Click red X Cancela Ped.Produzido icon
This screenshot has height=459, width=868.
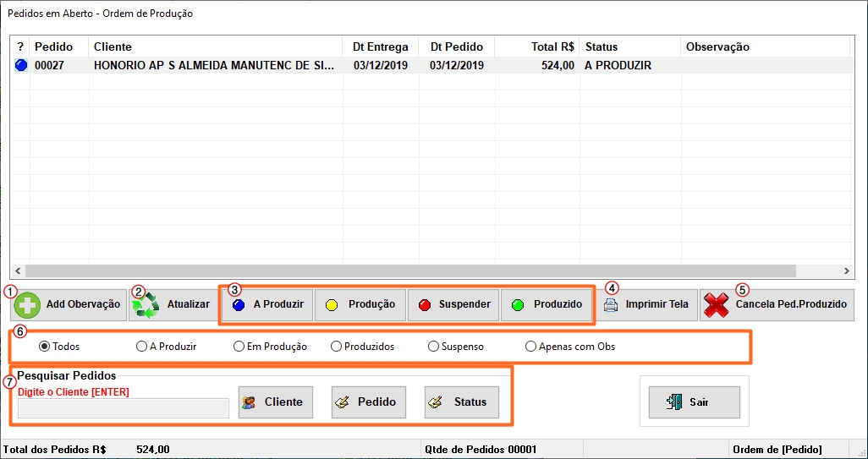pyautogui.click(x=717, y=305)
